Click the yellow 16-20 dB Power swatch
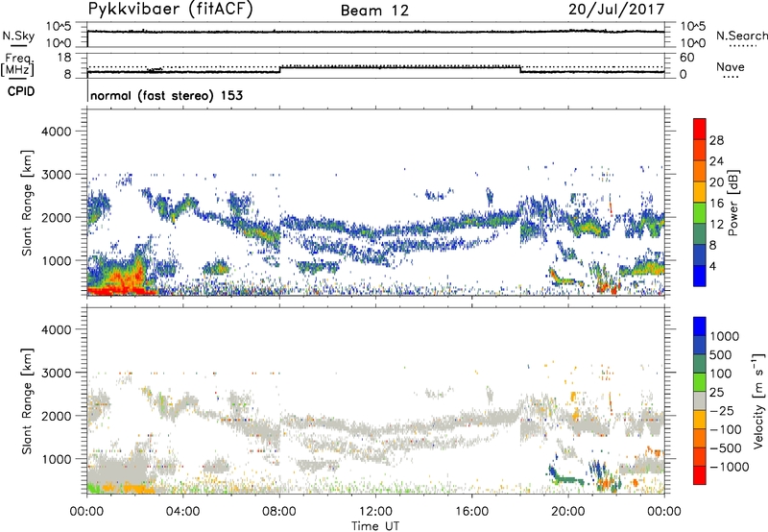This screenshot has width=768, height=532. click(700, 192)
